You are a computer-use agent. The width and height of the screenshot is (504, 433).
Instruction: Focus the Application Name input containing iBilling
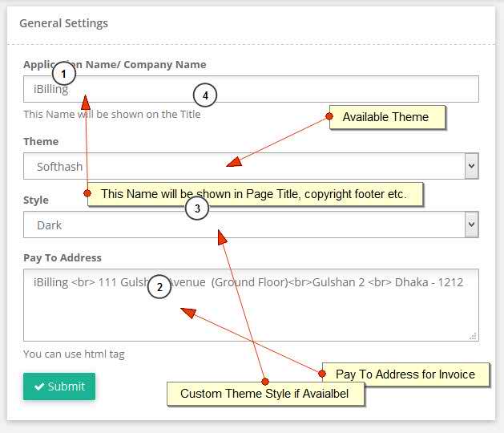[x=251, y=89]
